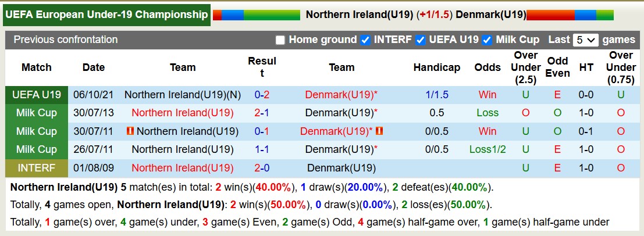Click the Previous confrontation section header

(66, 40)
